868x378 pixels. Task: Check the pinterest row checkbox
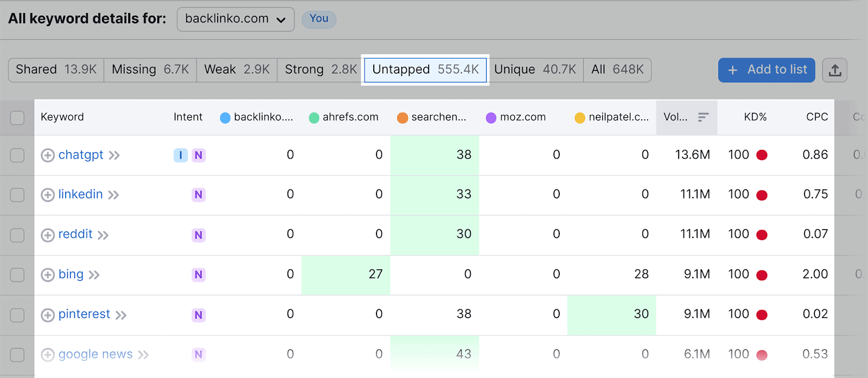pos(17,315)
